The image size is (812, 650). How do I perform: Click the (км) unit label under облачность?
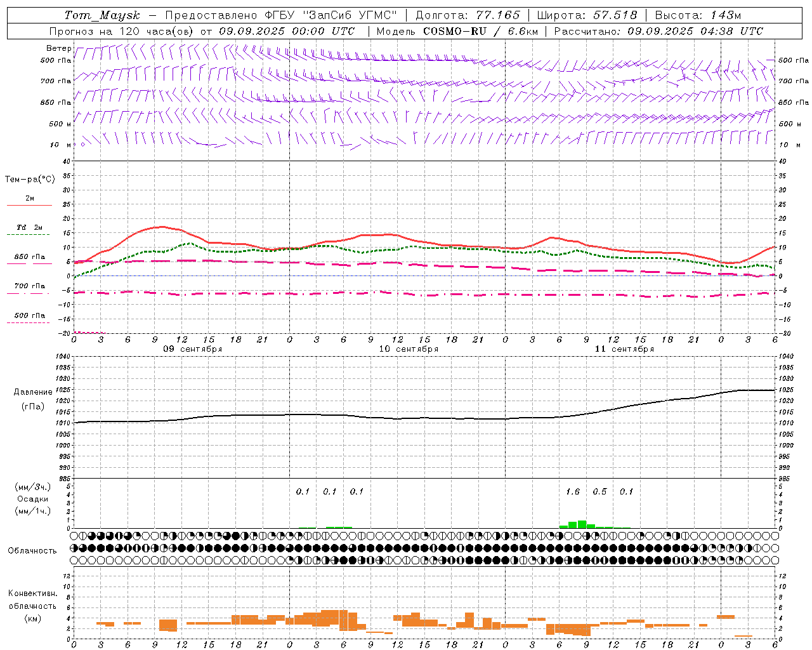33,618
